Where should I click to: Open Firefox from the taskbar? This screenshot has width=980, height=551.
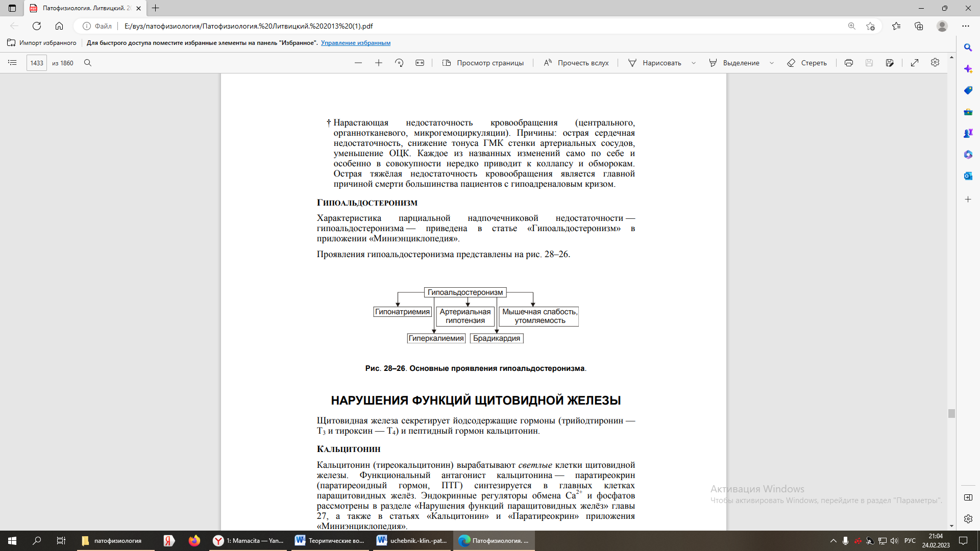(194, 541)
